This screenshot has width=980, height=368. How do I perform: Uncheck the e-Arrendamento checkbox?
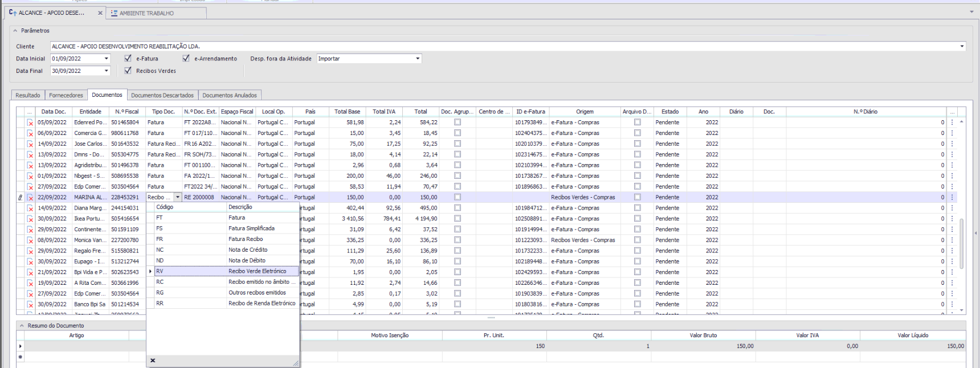186,58
